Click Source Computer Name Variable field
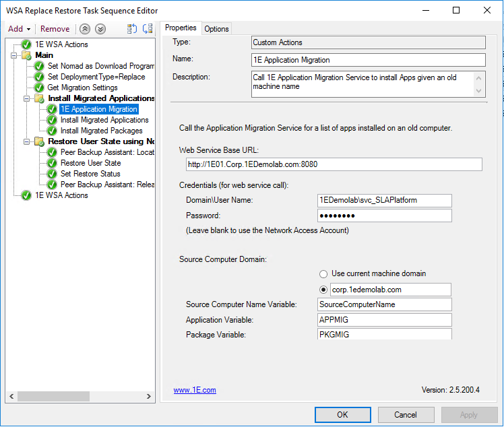Viewport: 504px width, 427px height. [385, 304]
